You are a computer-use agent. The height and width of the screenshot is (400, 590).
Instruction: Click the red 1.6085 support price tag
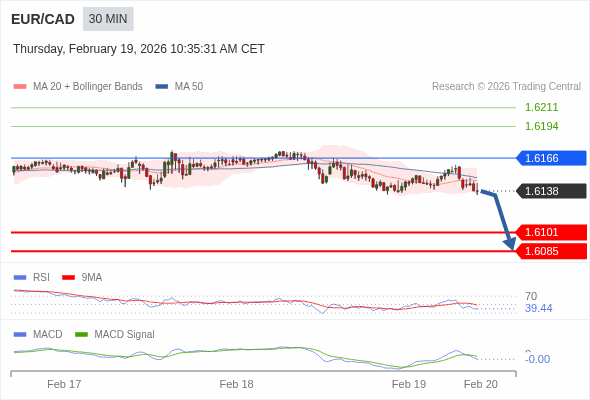tap(551, 251)
